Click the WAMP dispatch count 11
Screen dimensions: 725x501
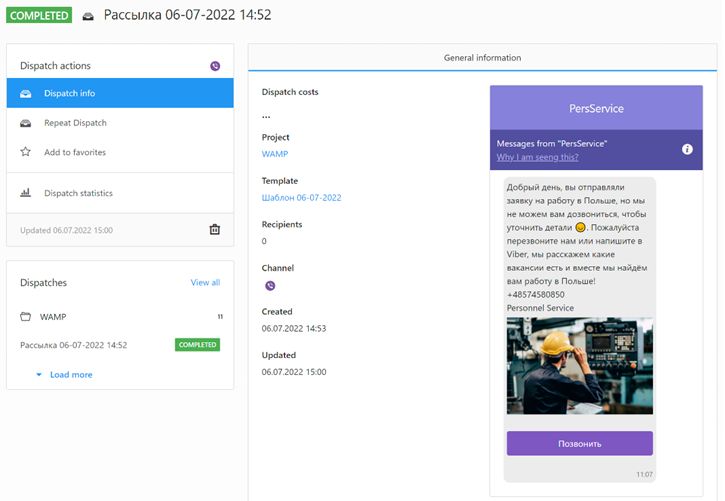pyautogui.click(x=220, y=317)
